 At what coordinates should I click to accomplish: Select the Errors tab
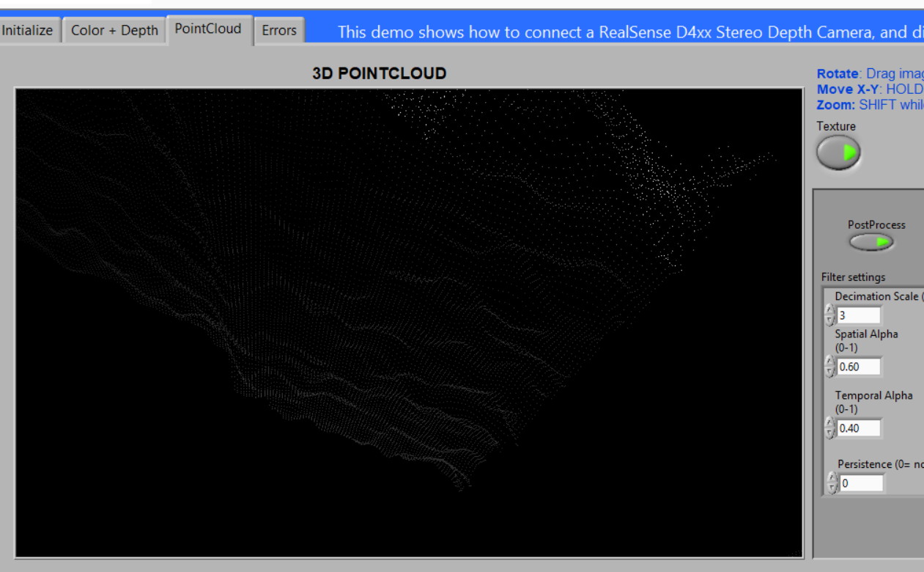click(279, 31)
